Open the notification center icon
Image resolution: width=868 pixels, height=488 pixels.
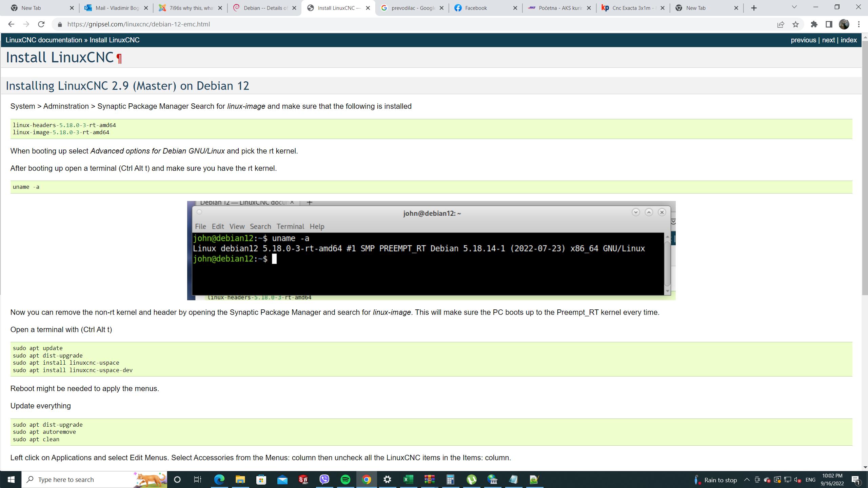click(856, 480)
